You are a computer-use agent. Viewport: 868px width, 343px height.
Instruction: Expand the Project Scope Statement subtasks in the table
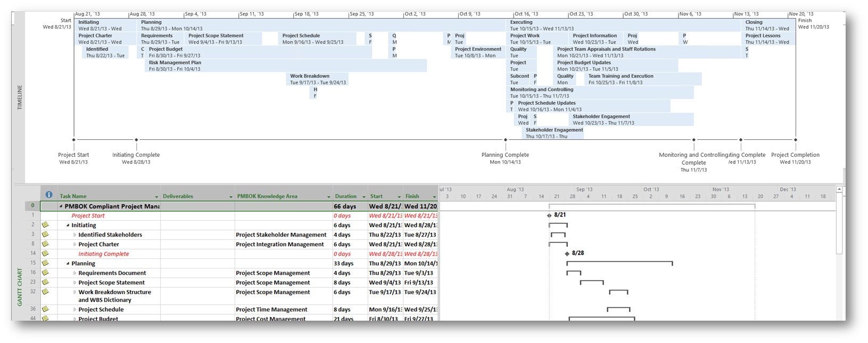[75, 283]
